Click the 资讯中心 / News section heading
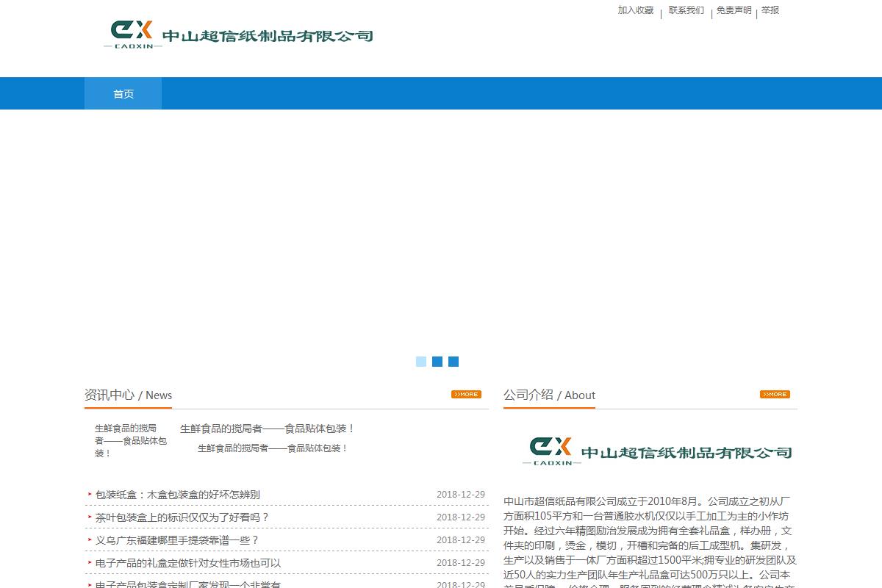The height and width of the screenshot is (588, 882). click(x=128, y=395)
